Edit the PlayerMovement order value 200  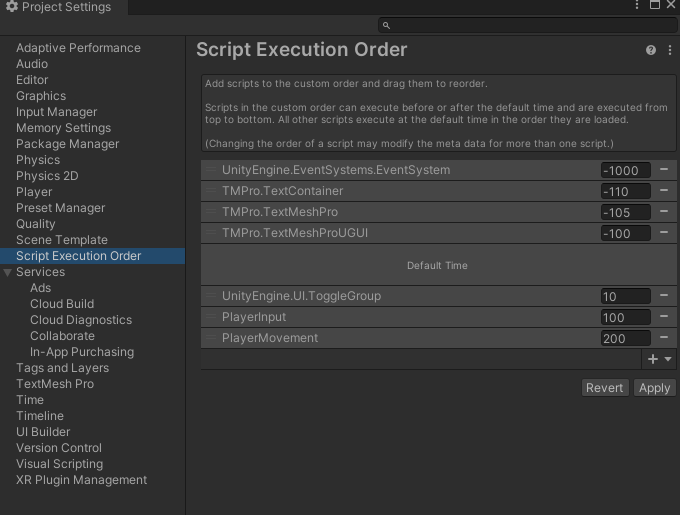(625, 338)
